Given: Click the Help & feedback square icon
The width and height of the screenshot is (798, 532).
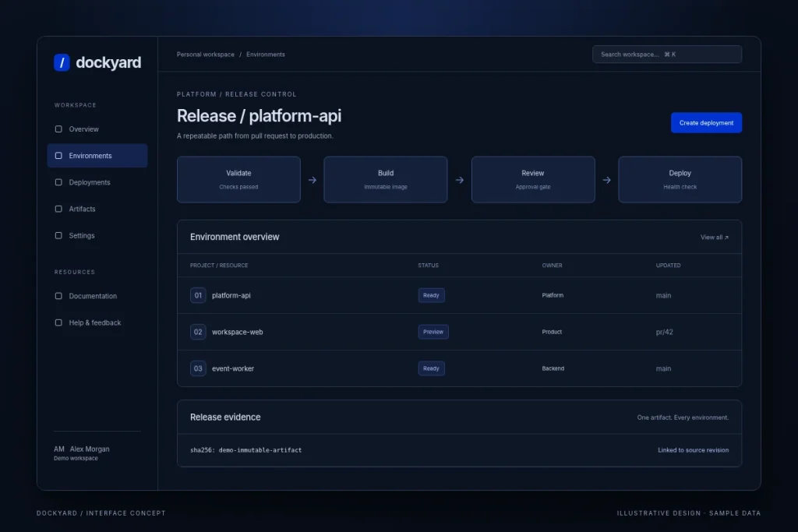Looking at the screenshot, I should (x=58, y=322).
